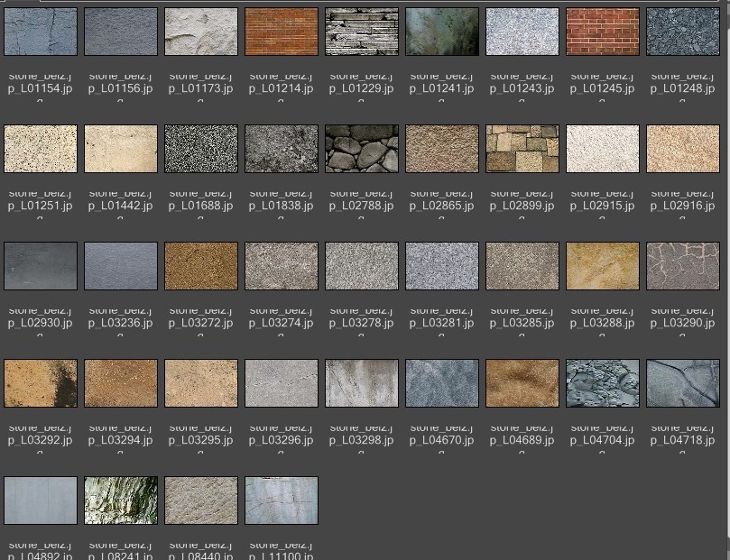Select the red brick texture thumbnail L01214
This screenshot has width=730, height=560.
(x=281, y=32)
